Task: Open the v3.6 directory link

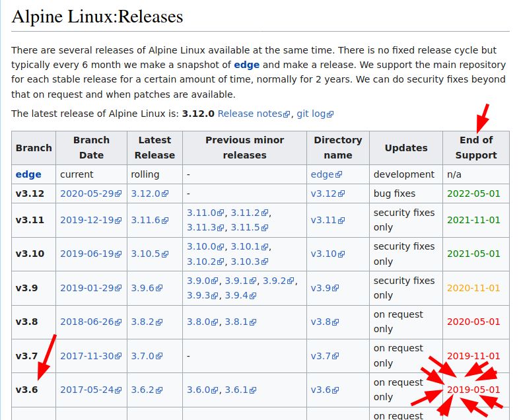Action: (x=324, y=390)
